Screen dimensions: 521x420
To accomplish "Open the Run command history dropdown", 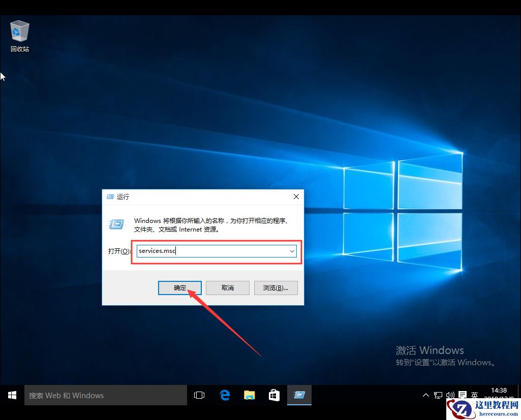I will pos(292,251).
